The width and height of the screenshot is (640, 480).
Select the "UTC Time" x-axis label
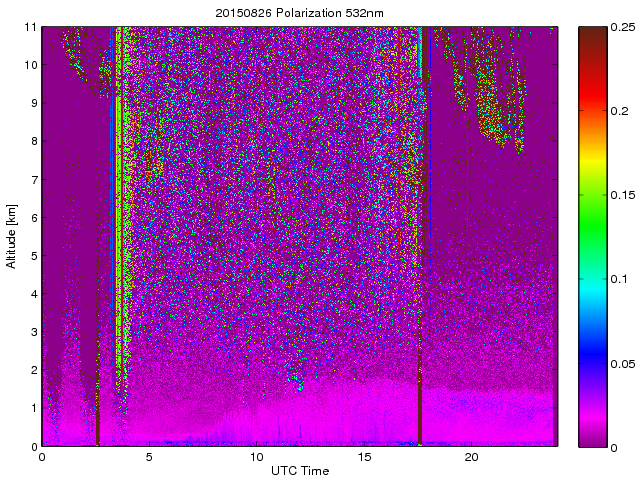click(299, 470)
